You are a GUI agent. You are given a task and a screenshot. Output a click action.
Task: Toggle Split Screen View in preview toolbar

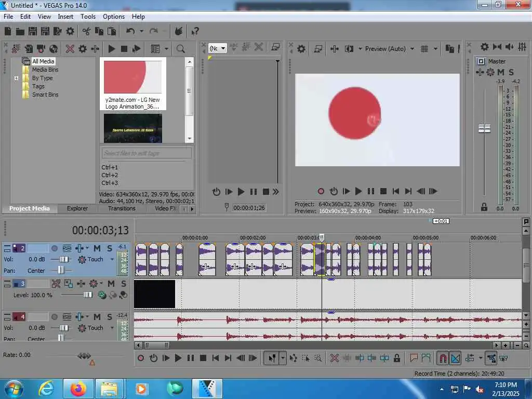click(x=349, y=49)
